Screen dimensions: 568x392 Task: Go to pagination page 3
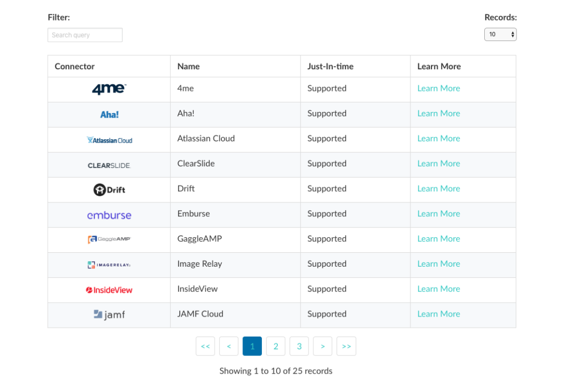[299, 346]
